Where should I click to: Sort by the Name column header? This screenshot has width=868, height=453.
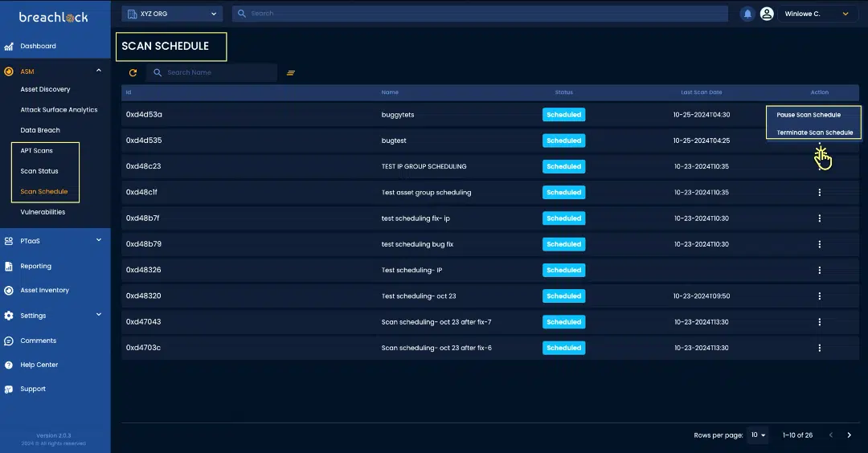(390, 92)
